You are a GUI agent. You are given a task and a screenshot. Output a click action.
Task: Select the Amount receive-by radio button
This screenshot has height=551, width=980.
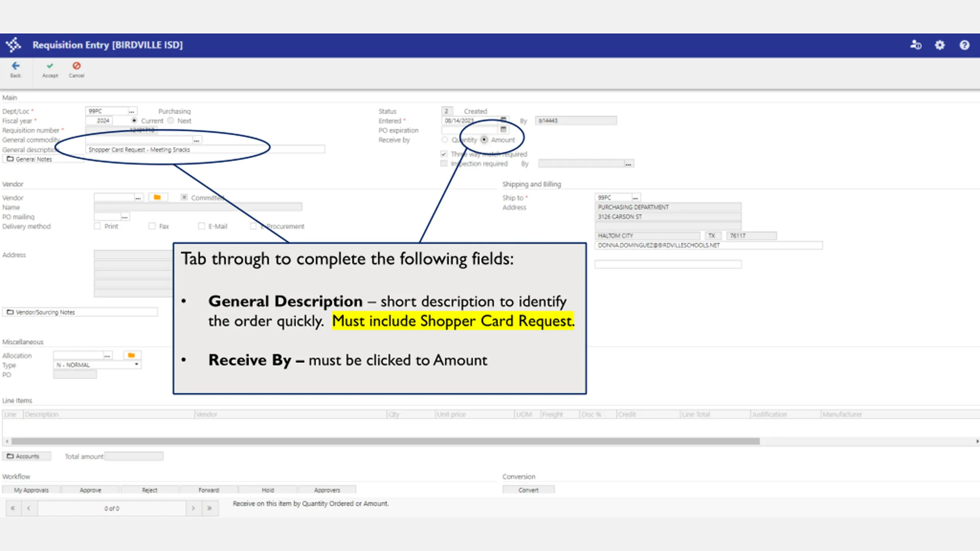[484, 140]
